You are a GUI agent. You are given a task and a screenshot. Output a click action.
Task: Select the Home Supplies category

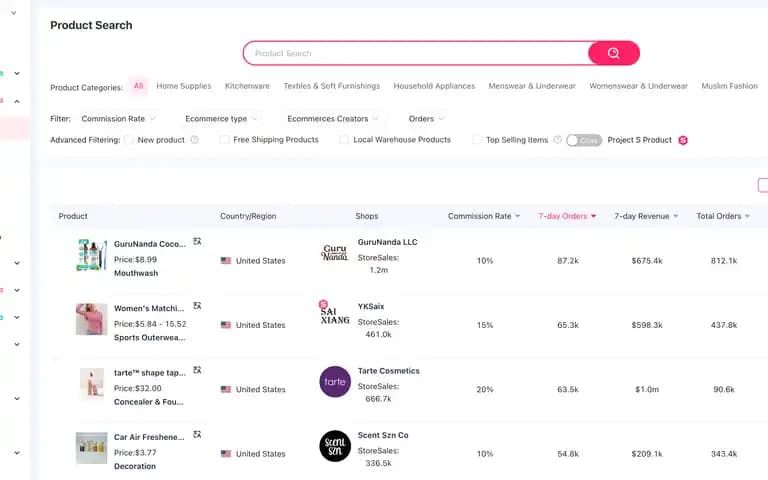(184, 86)
